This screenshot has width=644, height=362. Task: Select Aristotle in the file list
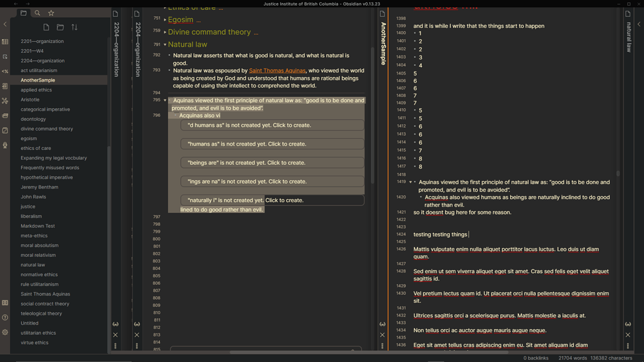pyautogui.click(x=32, y=100)
